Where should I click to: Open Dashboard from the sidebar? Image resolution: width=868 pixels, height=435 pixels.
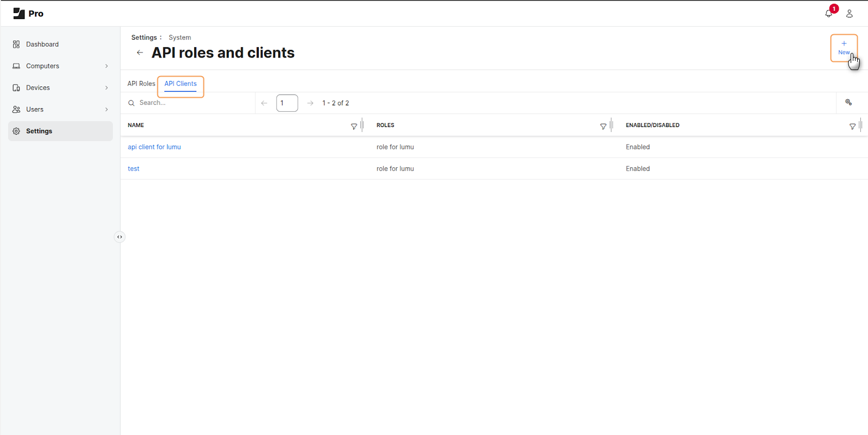[42, 45]
